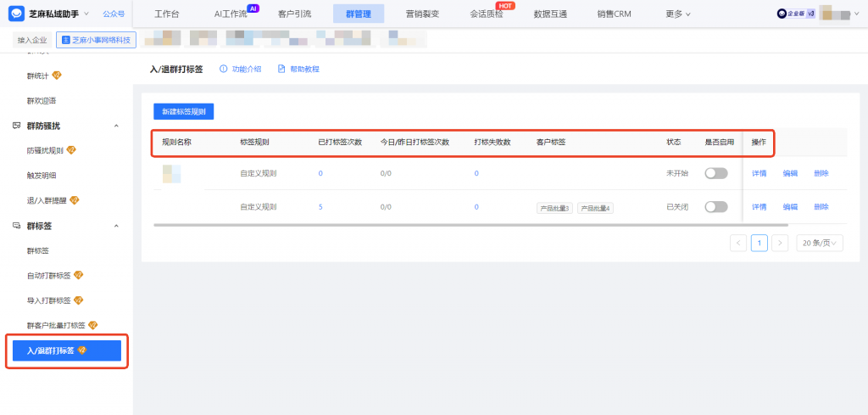
Task: Open 详情 for the 未开始 rule
Action: tap(759, 173)
